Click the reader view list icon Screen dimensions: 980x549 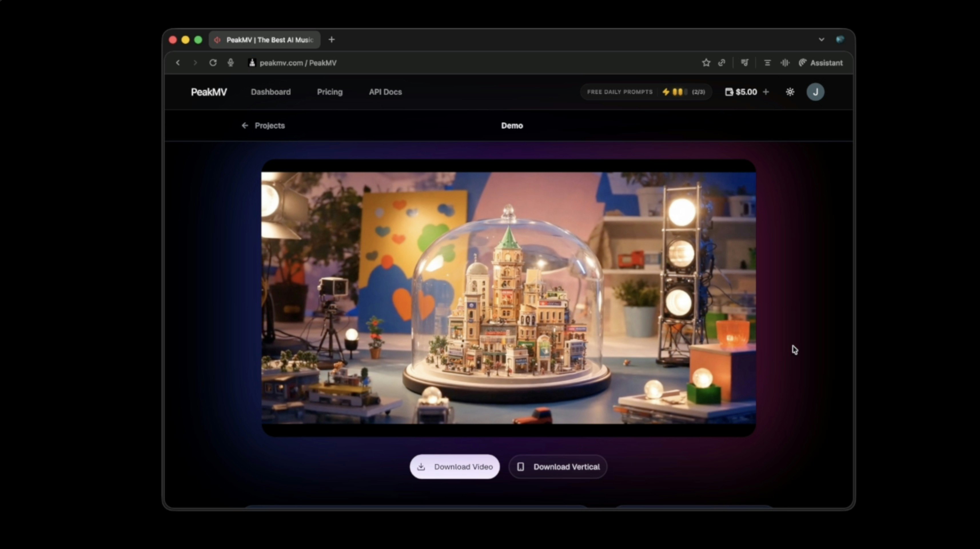coord(767,63)
